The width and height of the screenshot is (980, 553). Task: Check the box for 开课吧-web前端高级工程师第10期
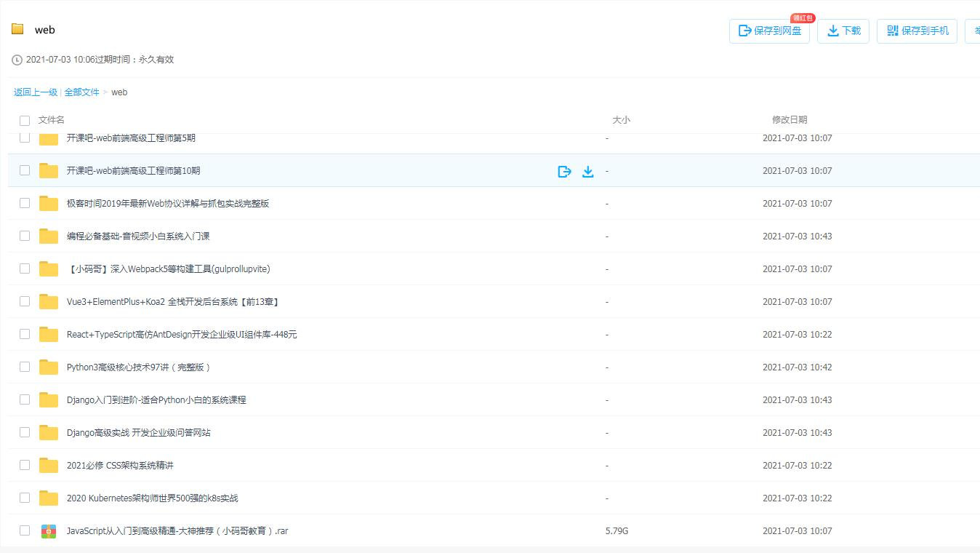point(25,170)
